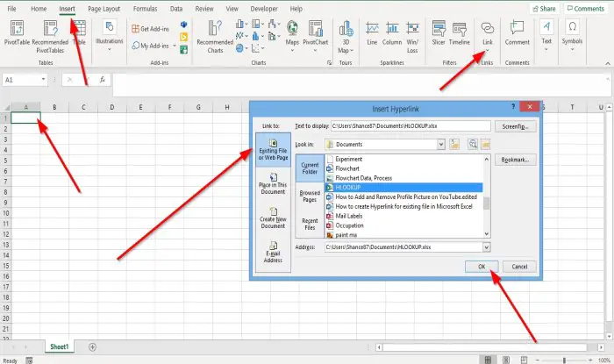614x364 pixels.
Task: Open the 3D Map tool
Action: (x=346, y=37)
